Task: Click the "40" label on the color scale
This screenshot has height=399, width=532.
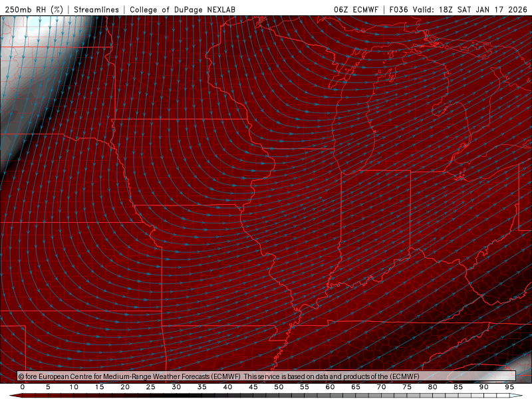Action: [227, 387]
